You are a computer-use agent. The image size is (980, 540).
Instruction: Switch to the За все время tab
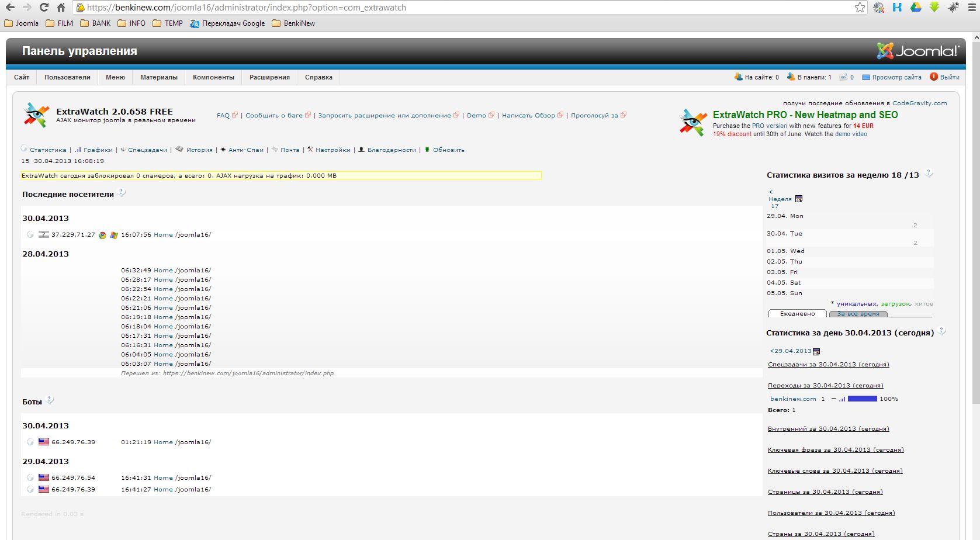click(858, 314)
